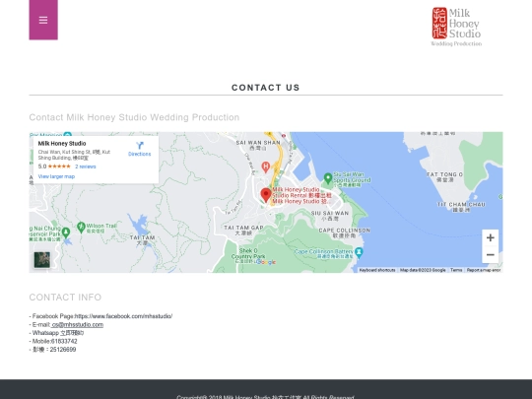Open Keyboard shortcuts on the map
This screenshot has height=399, width=532.
coord(377,270)
